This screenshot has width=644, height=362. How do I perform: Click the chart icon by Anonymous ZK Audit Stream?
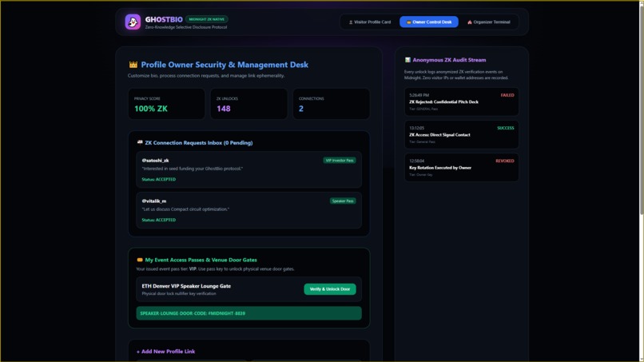point(407,60)
